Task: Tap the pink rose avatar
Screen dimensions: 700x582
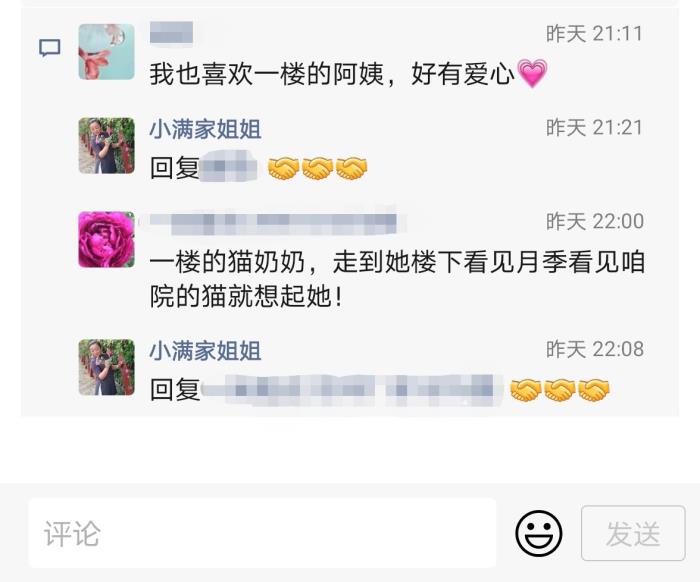Action: [x=107, y=240]
